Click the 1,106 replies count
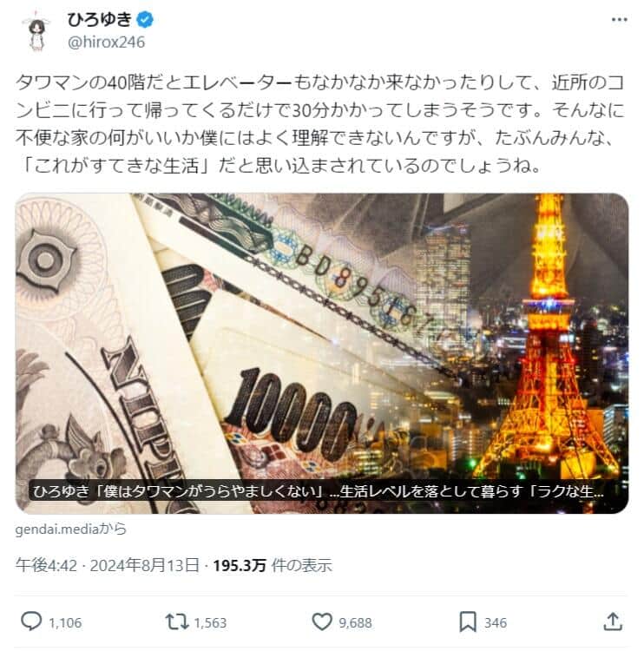644x651 pixels. [x=65, y=622]
